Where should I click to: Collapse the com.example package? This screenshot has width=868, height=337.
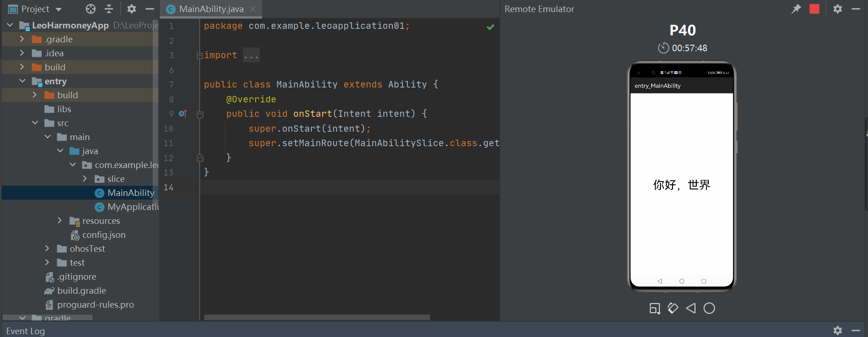click(x=73, y=165)
